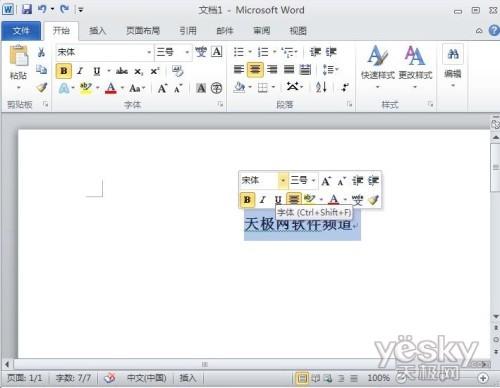Click the print layout view button

tap(302, 378)
